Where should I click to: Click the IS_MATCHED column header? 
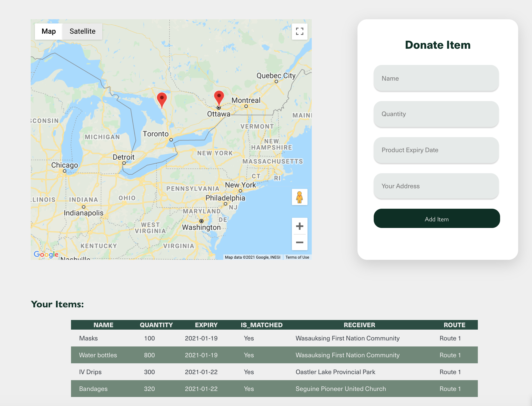point(261,325)
